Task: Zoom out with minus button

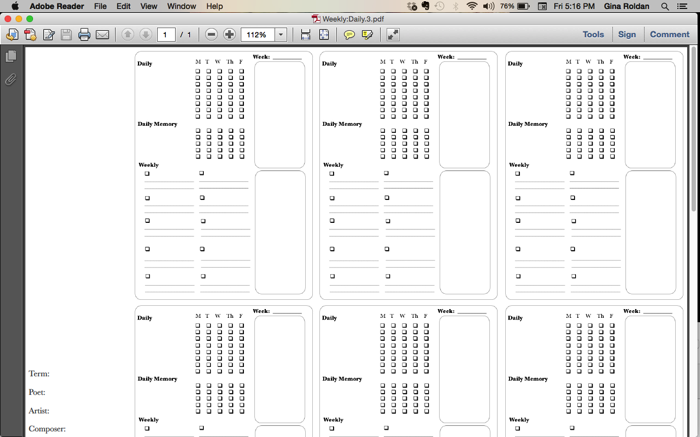Action: [212, 34]
